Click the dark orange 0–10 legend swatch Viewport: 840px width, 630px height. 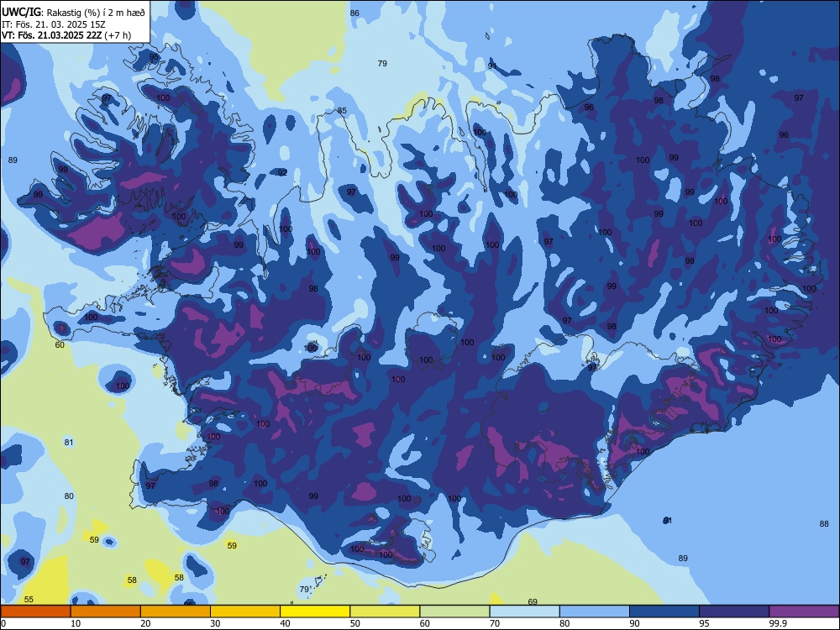tap(35, 612)
